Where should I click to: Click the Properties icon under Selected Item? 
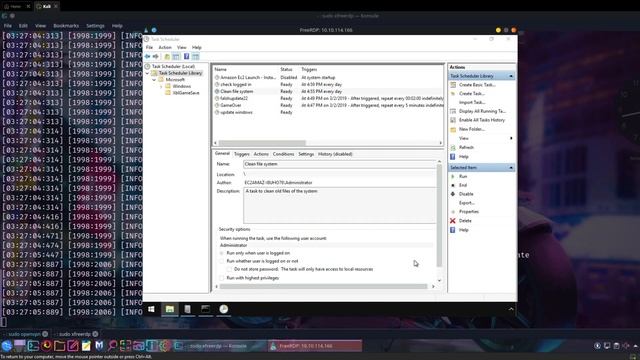(453, 212)
